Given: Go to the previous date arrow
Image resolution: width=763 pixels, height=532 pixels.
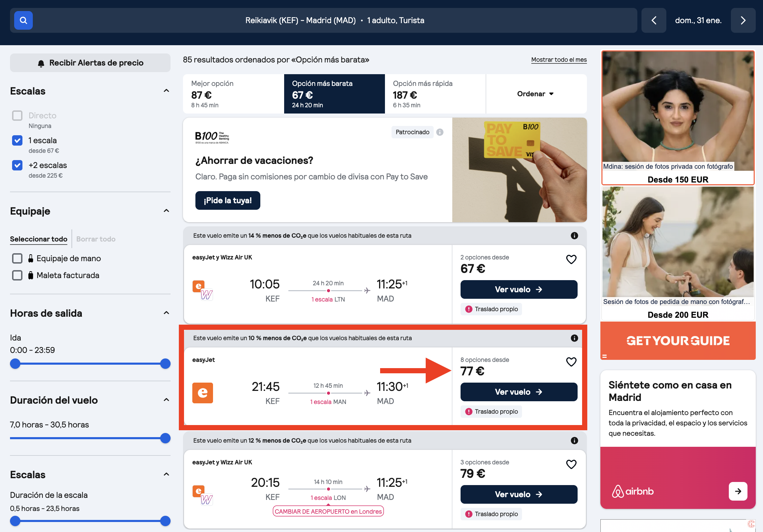Looking at the screenshot, I should 654,20.
